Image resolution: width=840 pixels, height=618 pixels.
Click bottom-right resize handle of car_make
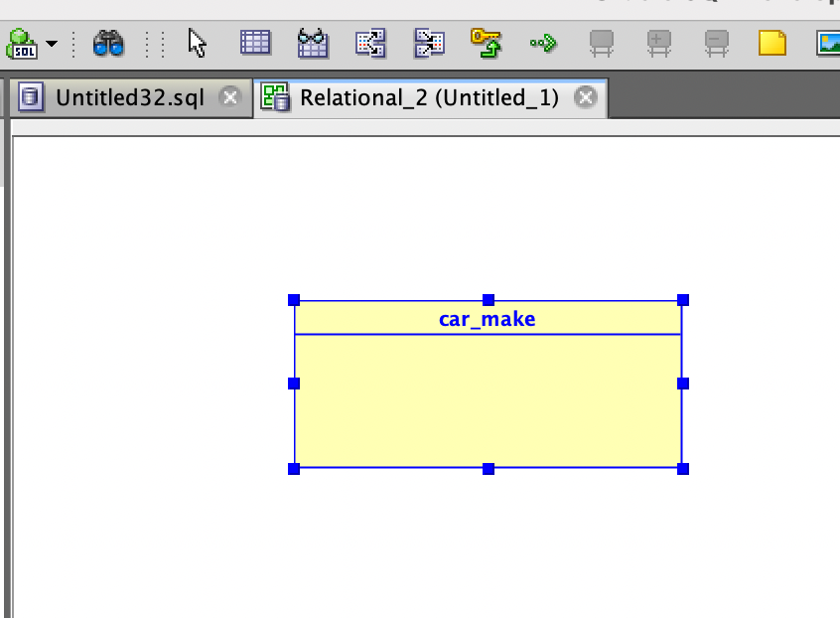(x=683, y=468)
